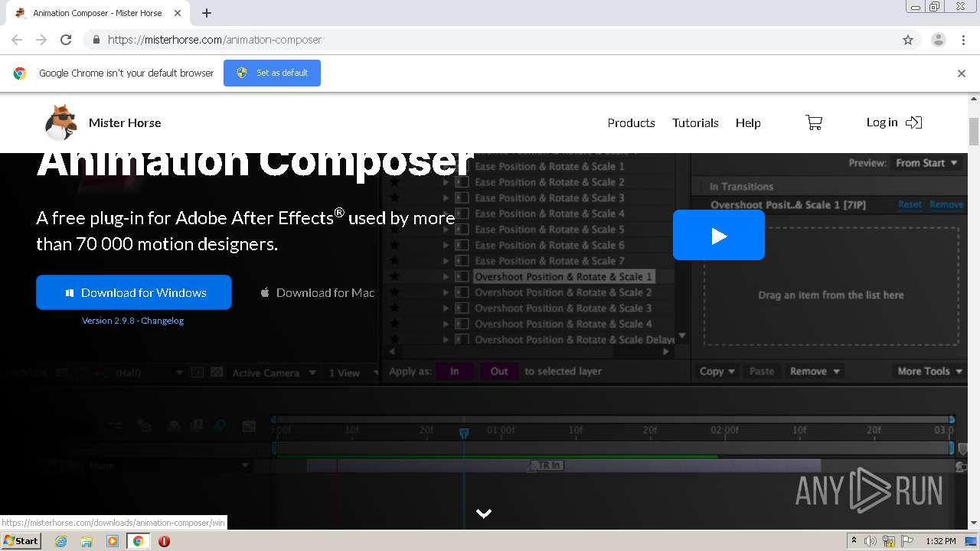Click the Chrome taskbar icon
The height and width of the screenshot is (551, 980).
pos(139,541)
